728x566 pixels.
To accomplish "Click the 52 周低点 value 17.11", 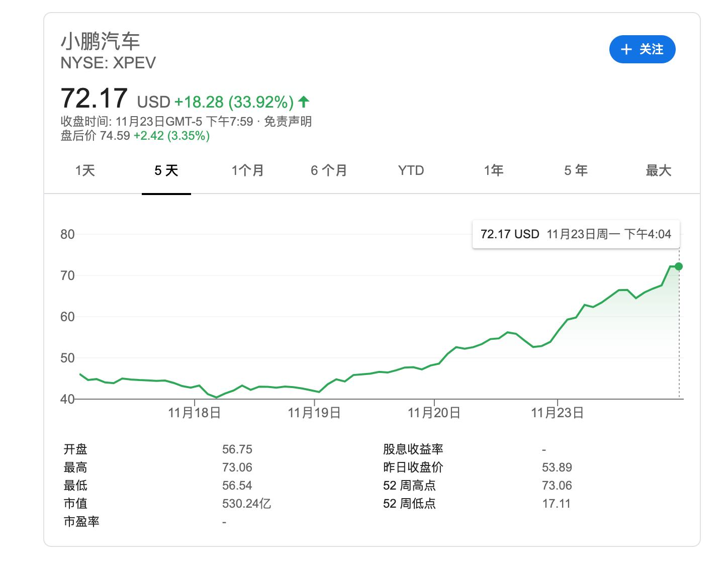I will tap(557, 504).
